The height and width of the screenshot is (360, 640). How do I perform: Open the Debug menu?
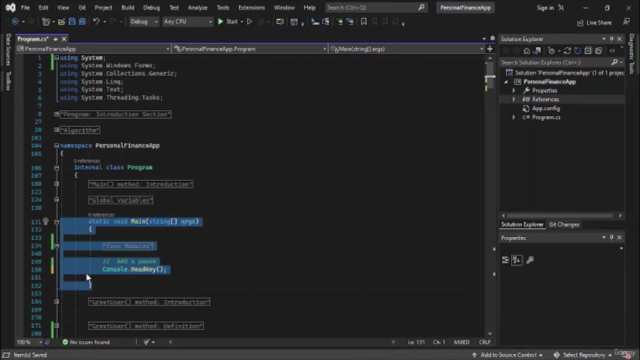point(151,8)
